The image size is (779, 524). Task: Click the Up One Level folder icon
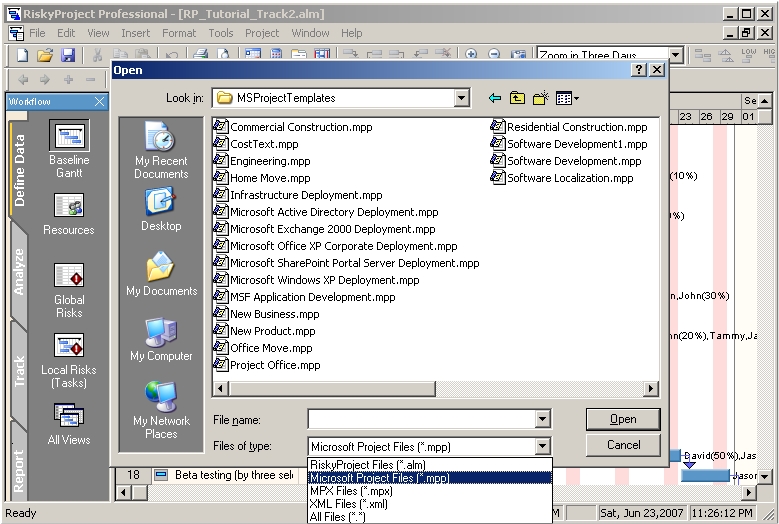point(517,98)
